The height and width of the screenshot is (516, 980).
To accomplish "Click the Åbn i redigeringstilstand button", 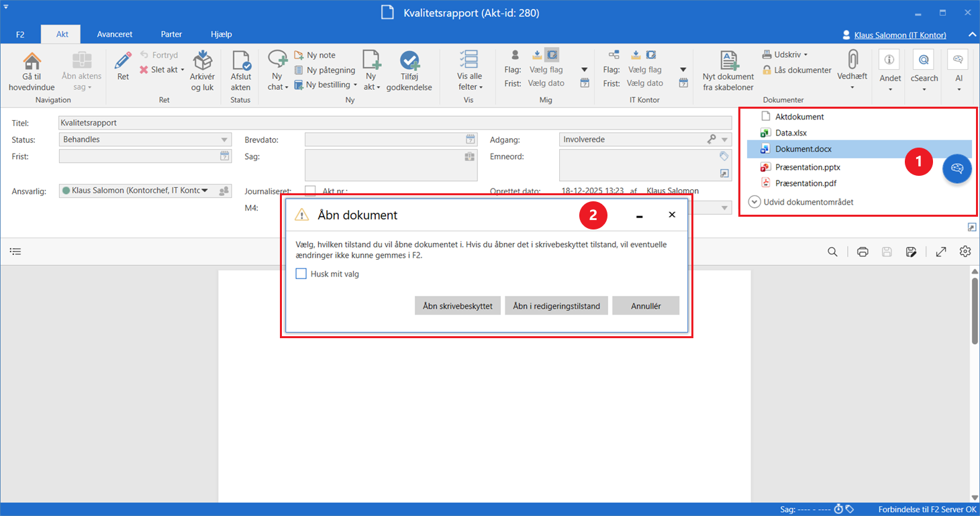I will pyautogui.click(x=556, y=306).
